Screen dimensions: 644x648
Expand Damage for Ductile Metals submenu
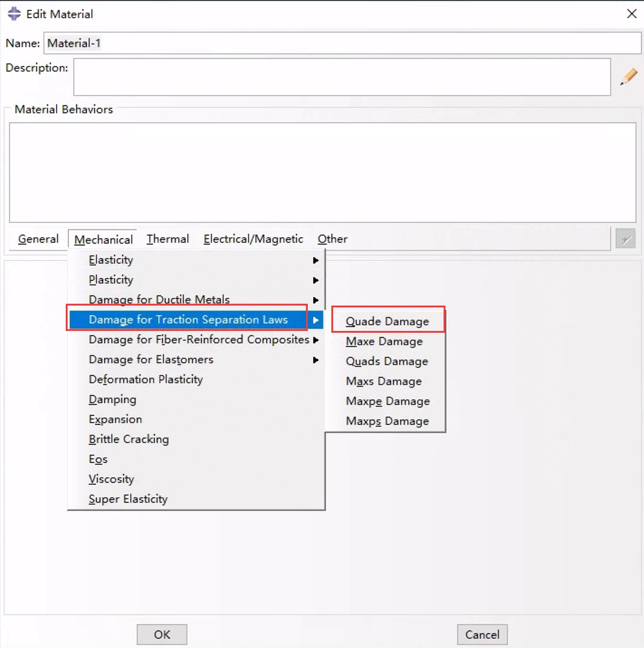click(x=197, y=300)
